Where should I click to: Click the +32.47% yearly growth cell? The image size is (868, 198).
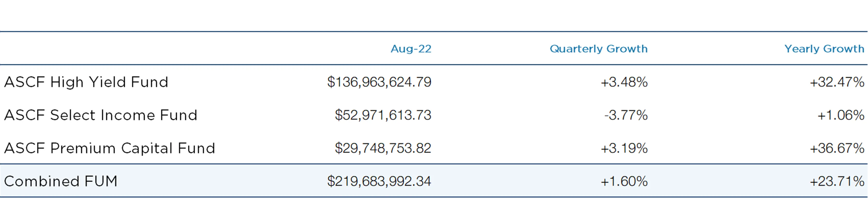837,82
